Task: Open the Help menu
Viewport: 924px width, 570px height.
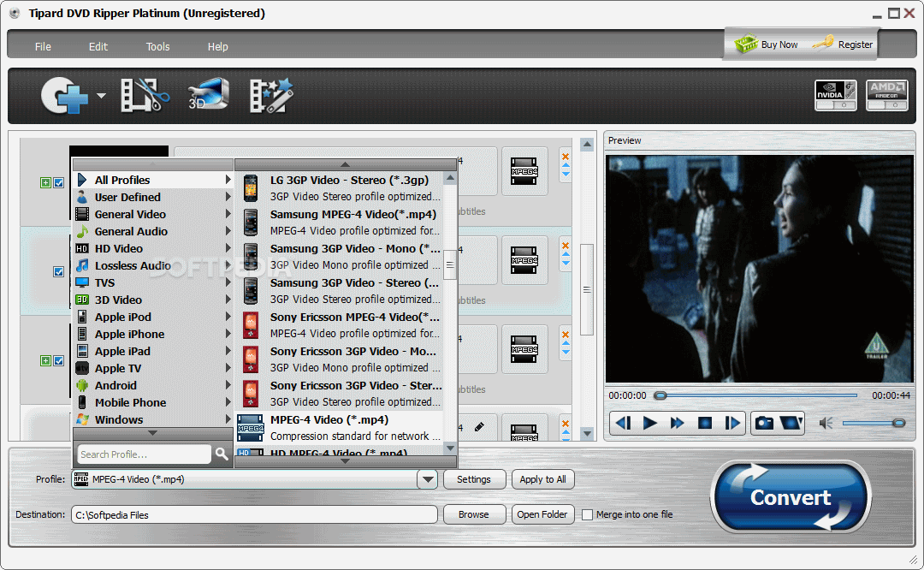Action: point(217,46)
